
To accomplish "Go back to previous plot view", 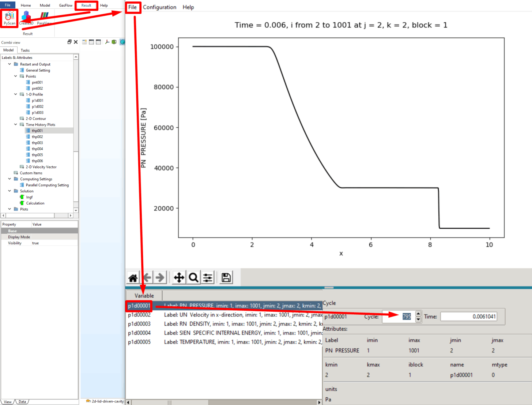I will pos(147,278).
